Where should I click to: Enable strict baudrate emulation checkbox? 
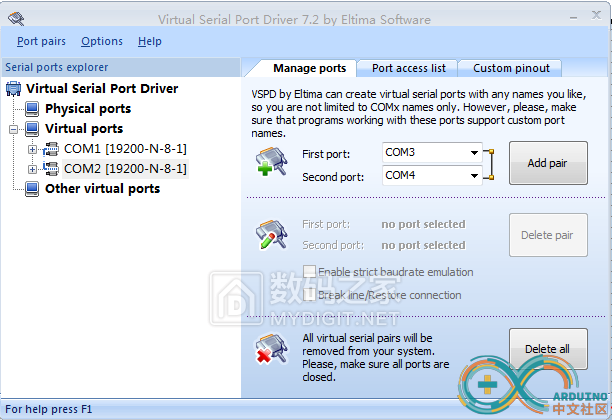point(310,272)
